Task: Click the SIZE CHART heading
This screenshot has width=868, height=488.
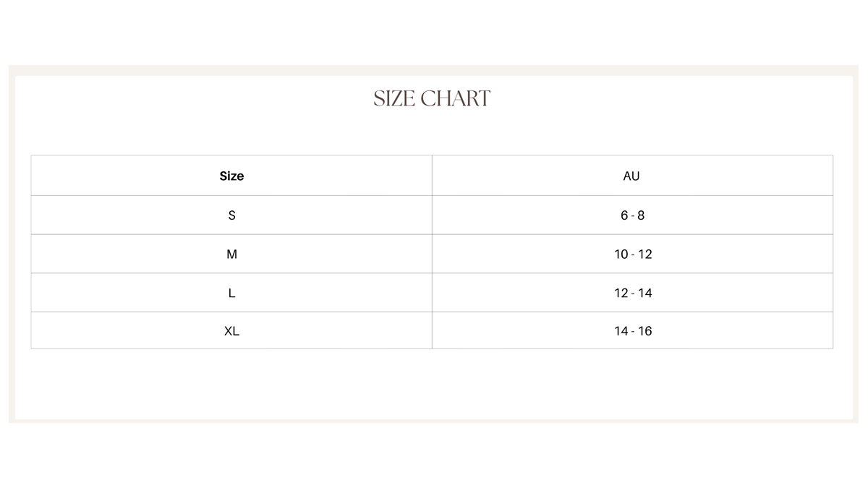Action: (432, 99)
